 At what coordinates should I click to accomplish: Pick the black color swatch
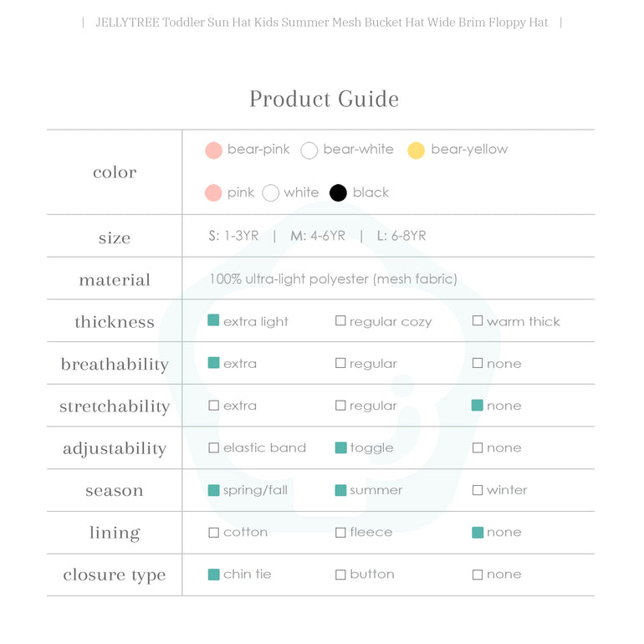coord(338,193)
